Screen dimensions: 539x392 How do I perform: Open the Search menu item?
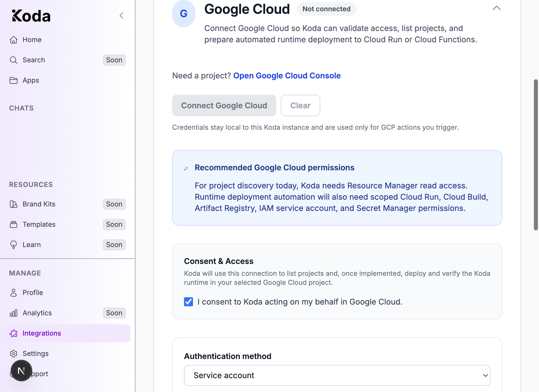(x=67, y=60)
